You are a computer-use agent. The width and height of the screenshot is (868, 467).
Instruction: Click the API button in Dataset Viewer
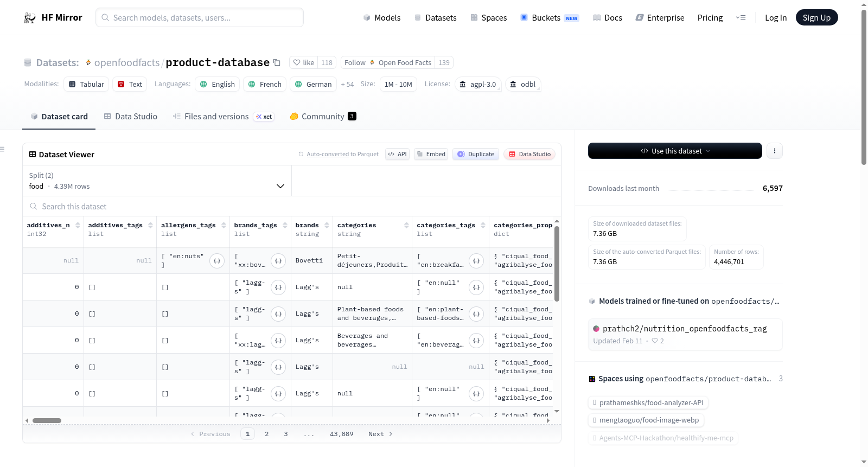point(397,154)
